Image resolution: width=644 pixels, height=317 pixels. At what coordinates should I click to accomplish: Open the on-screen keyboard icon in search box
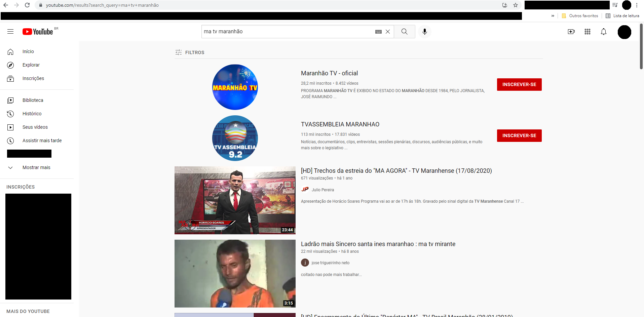tap(378, 32)
